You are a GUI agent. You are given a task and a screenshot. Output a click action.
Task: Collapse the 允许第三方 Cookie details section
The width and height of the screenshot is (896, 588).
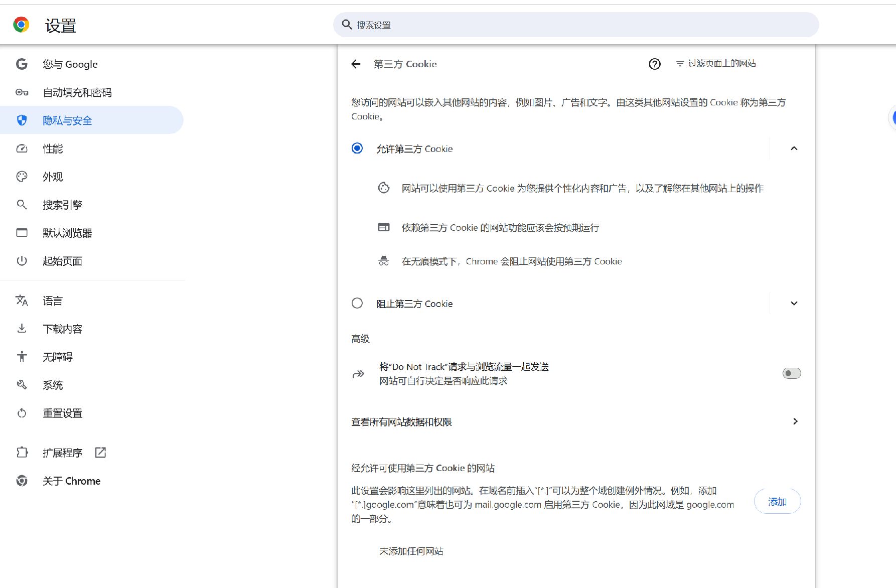tap(794, 149)
